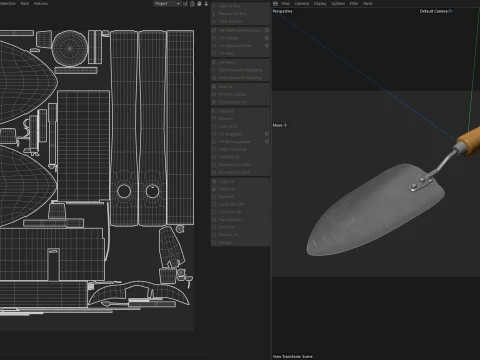Click the Move tool label in the viewport
The width and height of the screenshot is (480, 360).
click(280, 125)
